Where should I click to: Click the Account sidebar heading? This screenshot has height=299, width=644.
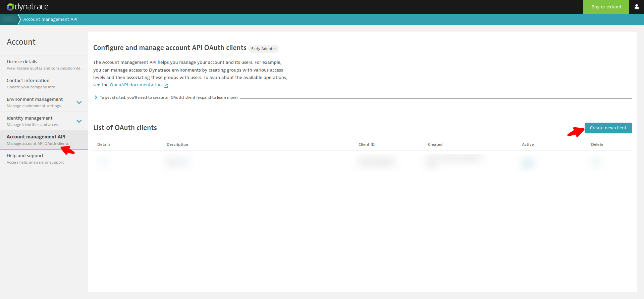click(x=21, y=42)
